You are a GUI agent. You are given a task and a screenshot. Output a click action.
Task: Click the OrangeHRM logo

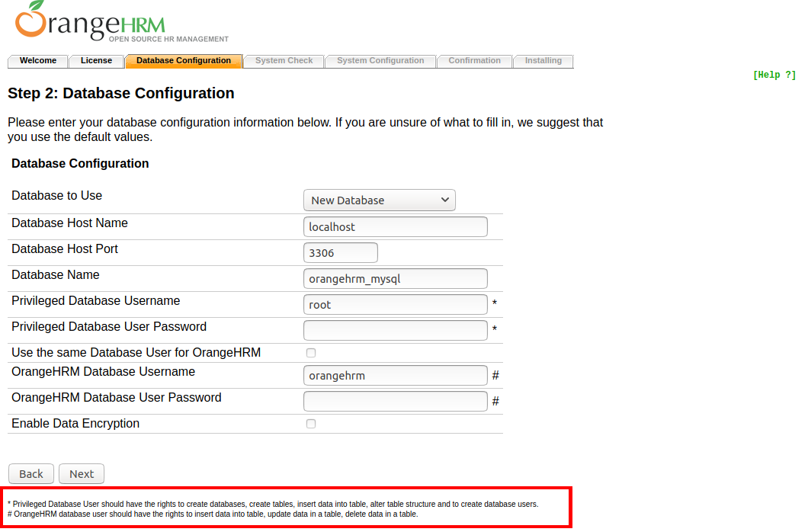tap(122, 23)
